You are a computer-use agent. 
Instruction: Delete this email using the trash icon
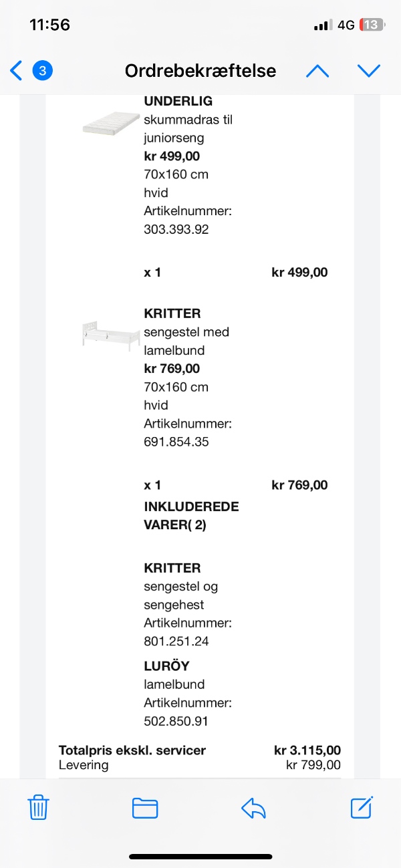[x=38, y=808]
